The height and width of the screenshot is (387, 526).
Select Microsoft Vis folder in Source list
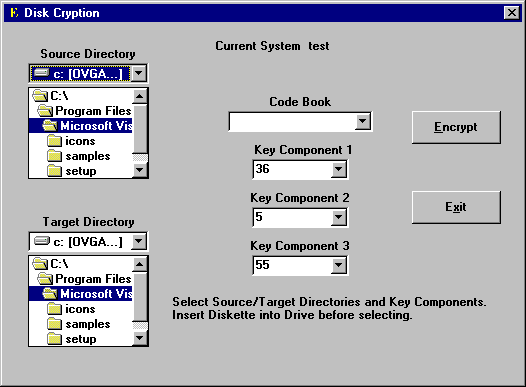[81, 126]
